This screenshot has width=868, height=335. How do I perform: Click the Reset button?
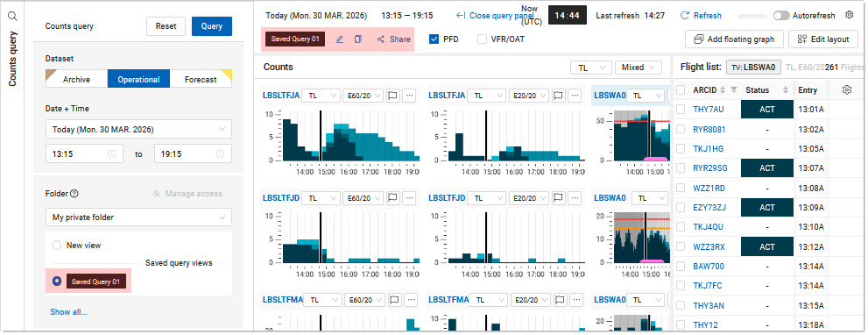pos(166,26)
